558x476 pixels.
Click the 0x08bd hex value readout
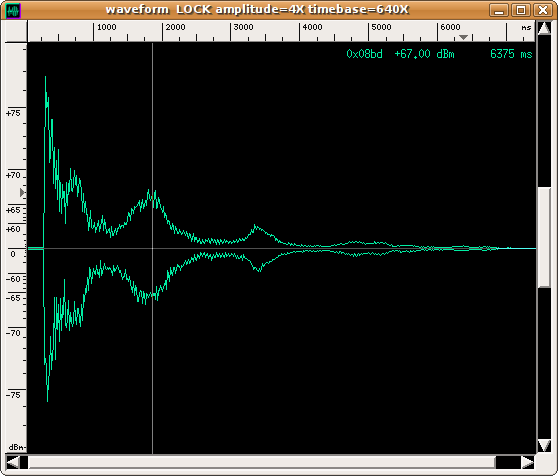[364, 54]
